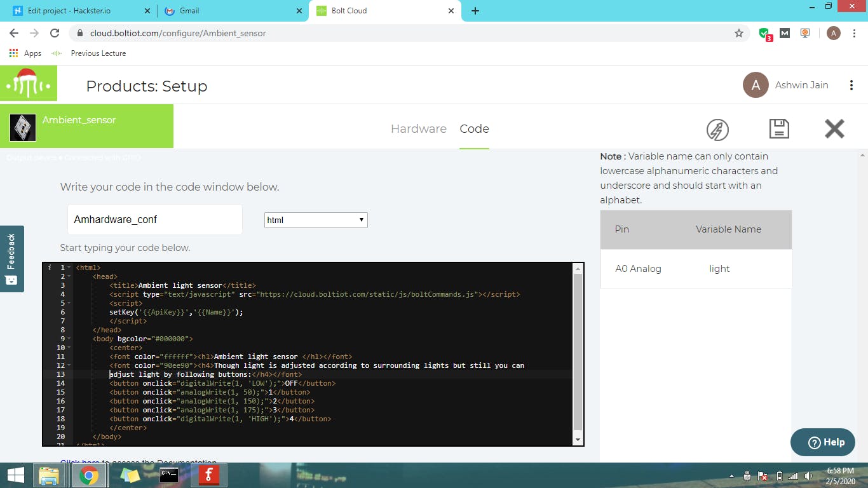This screenshot has width=868, height=488.
Task: Collapse the script fold arrow on line 5
Action: [69, 304]
